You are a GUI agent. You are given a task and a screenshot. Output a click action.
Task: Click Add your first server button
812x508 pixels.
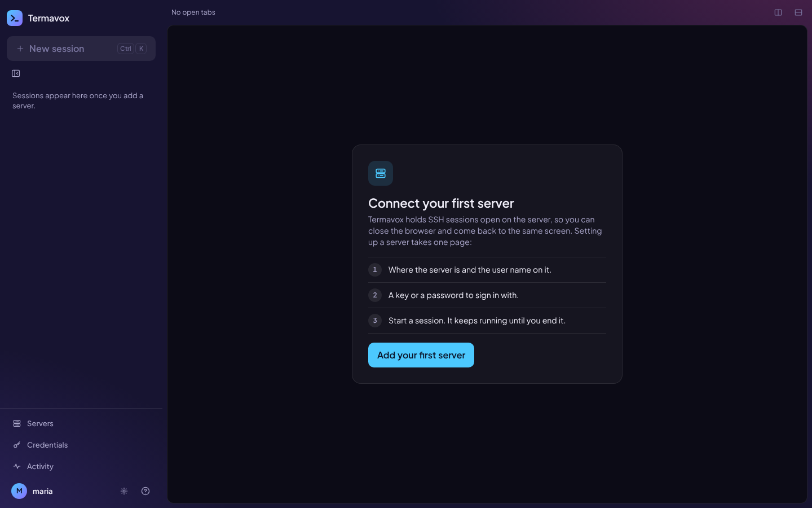pos(421,355)
